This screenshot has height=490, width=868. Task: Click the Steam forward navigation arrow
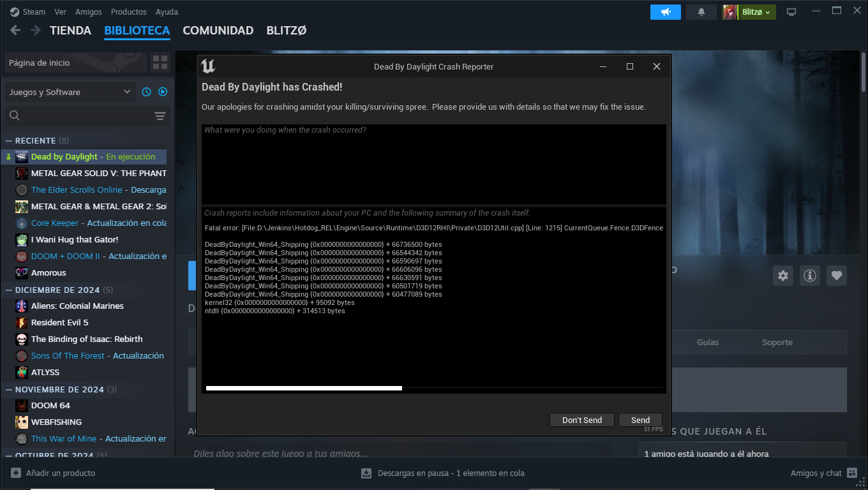pos(36,30)
